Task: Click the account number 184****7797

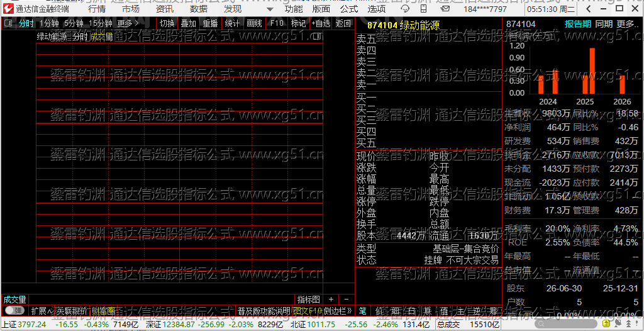Action: pyautogui.click(x=485, y=9)
